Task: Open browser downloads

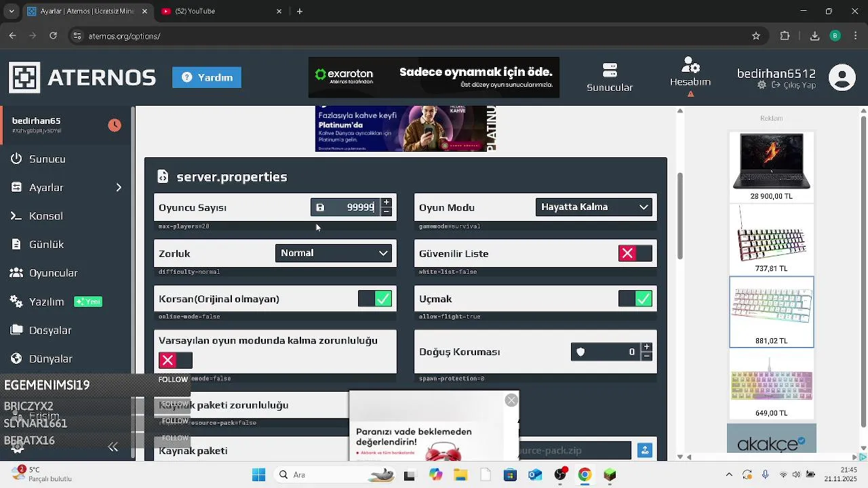Action: [x=815, y=36]
